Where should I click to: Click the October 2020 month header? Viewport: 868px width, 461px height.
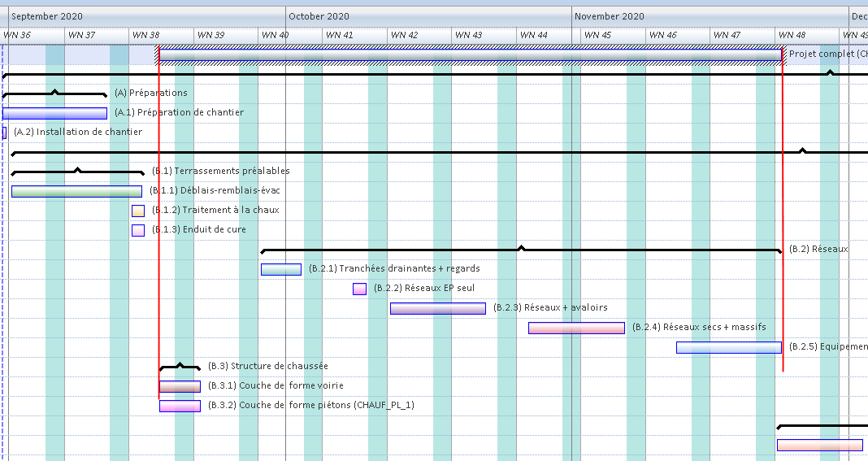point(319,16)
